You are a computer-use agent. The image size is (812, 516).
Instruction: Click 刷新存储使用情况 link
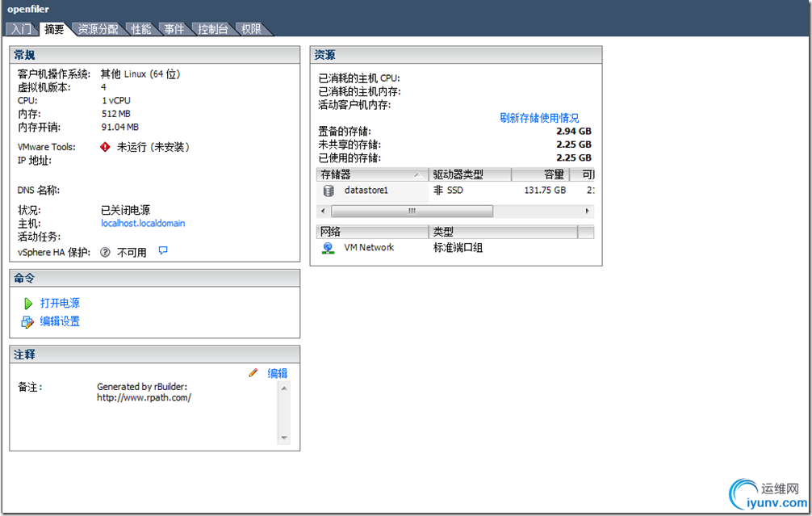(x=539, y=118)
